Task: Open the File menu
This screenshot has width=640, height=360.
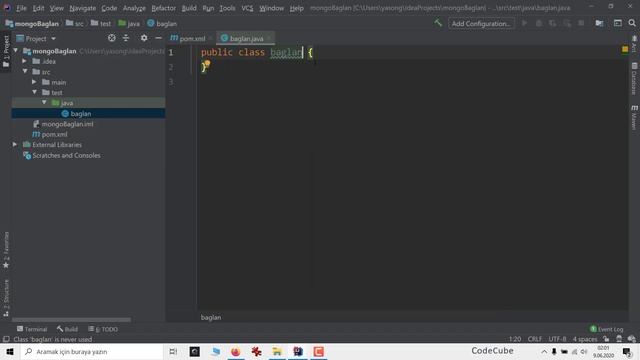Action: tap(21, 8)
